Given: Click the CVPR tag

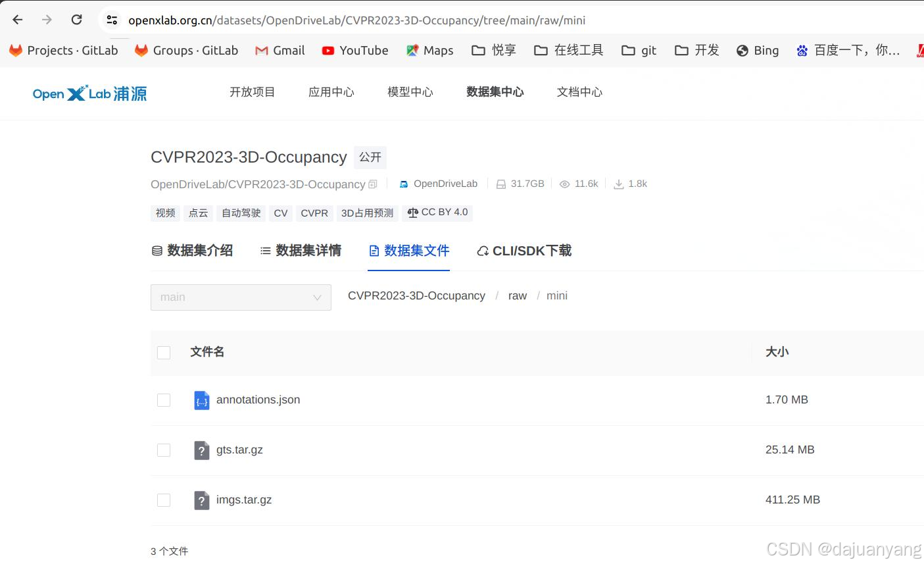Looking at the screenshot, I should coord(314,213).
